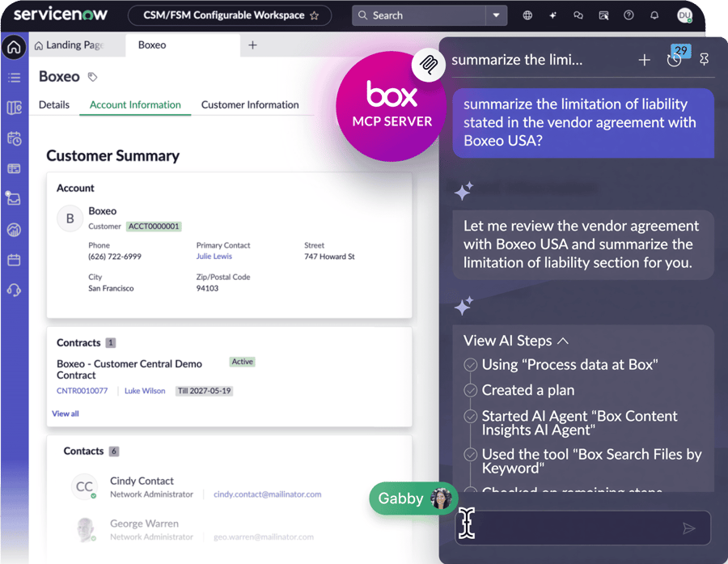Favorite the CSM/FSM Configurable Workspace star
The width and height of the screenshot is (728, 564).
tap(315, 15)
